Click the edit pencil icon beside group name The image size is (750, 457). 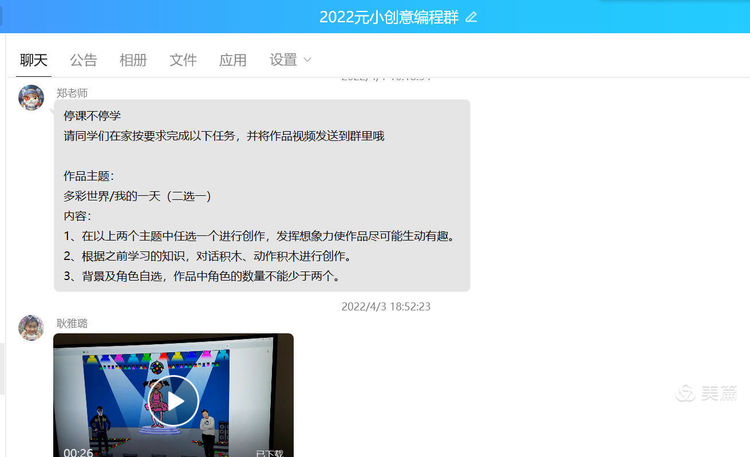click(471, 17)
